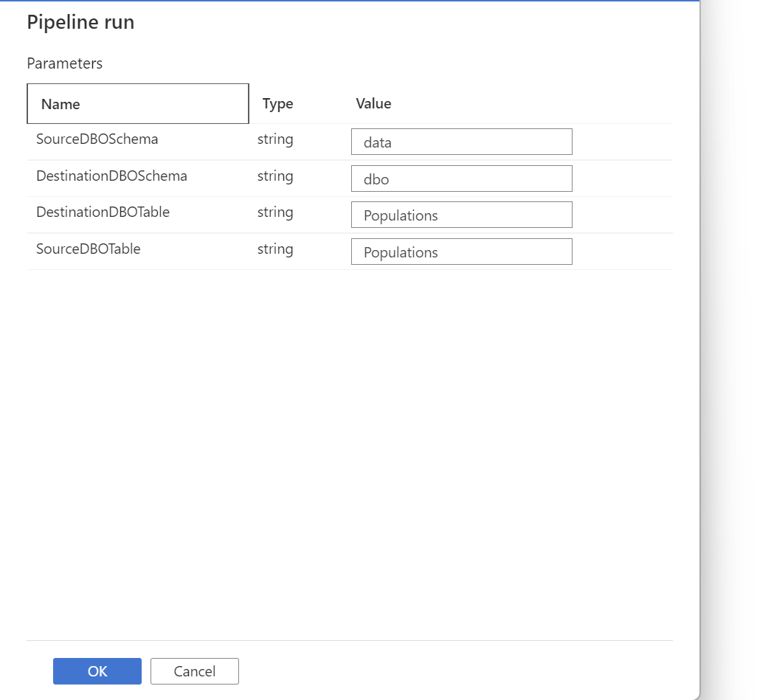The image size is (757, 700).
Task: Click the string type of SourceDBOTable
Action: (275, 249)
